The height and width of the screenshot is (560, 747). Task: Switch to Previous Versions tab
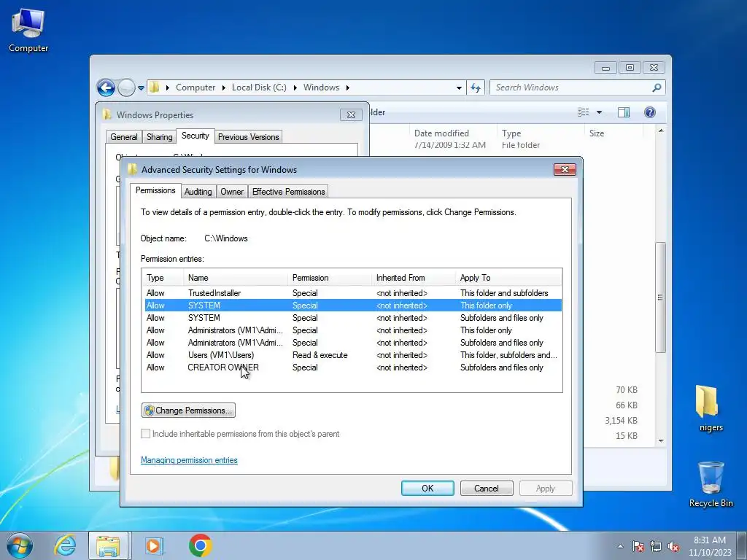point(248,137)
